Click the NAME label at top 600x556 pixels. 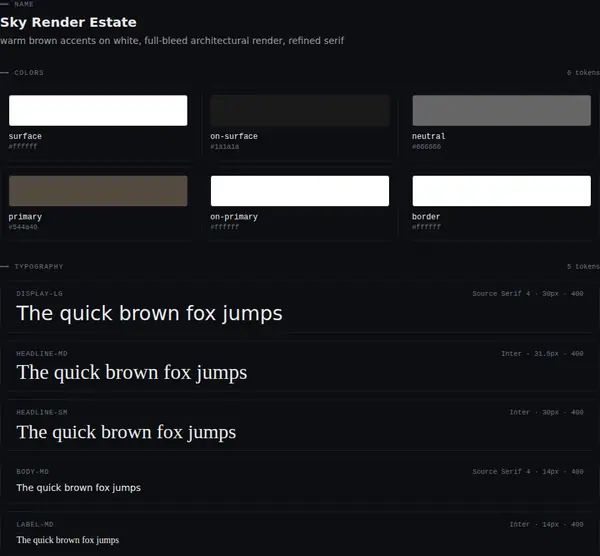[24, 4]
